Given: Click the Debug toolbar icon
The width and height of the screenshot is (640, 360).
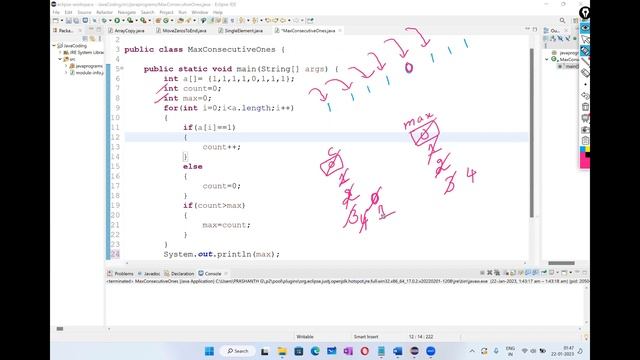Looking at the screenshot, I should coord(105,20).
